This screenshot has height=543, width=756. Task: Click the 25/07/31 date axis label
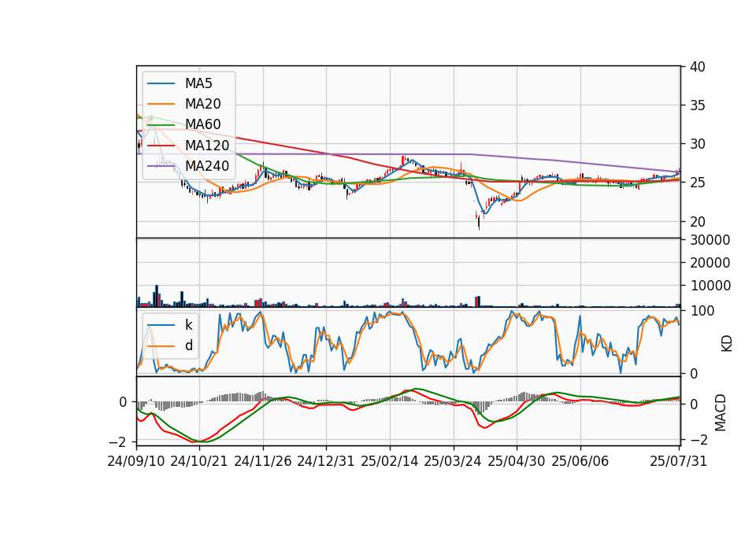click(678, 461)
